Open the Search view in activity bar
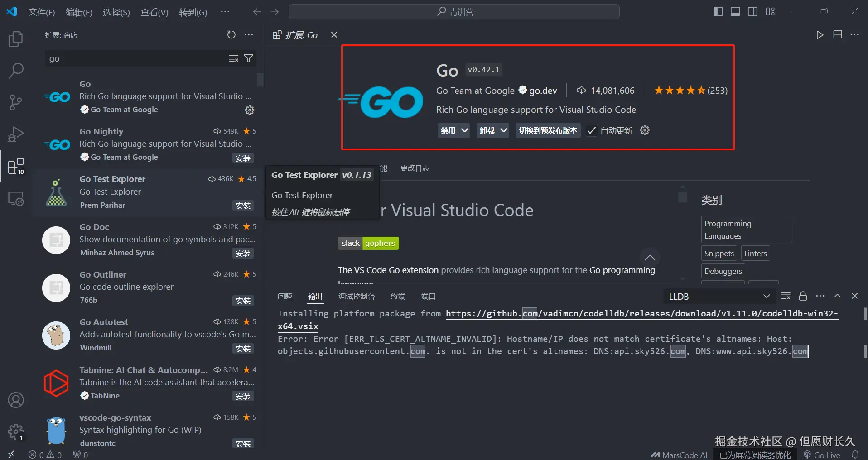 point(16,71)
